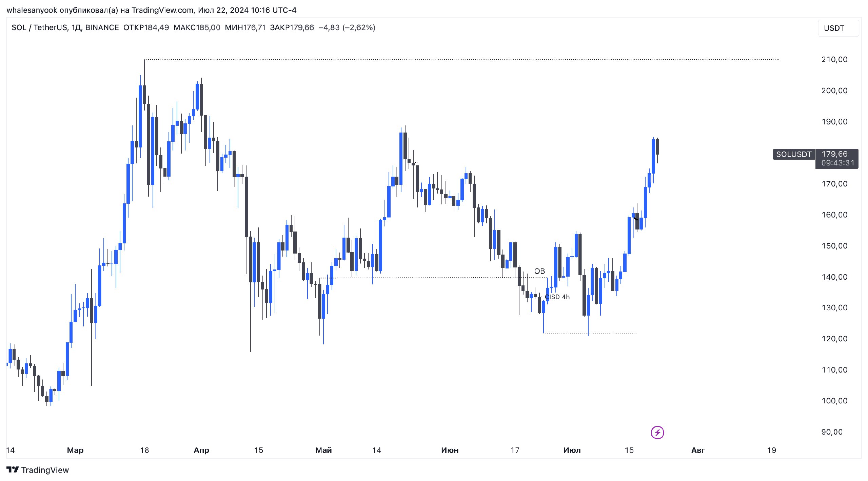Screen dimensions: 868x481
Task: Click the Июн label on time axis
Action: point(450,450)
